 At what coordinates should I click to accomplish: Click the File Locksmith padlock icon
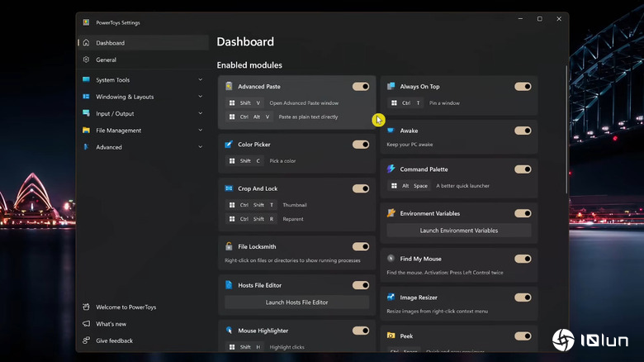point(229,246)
